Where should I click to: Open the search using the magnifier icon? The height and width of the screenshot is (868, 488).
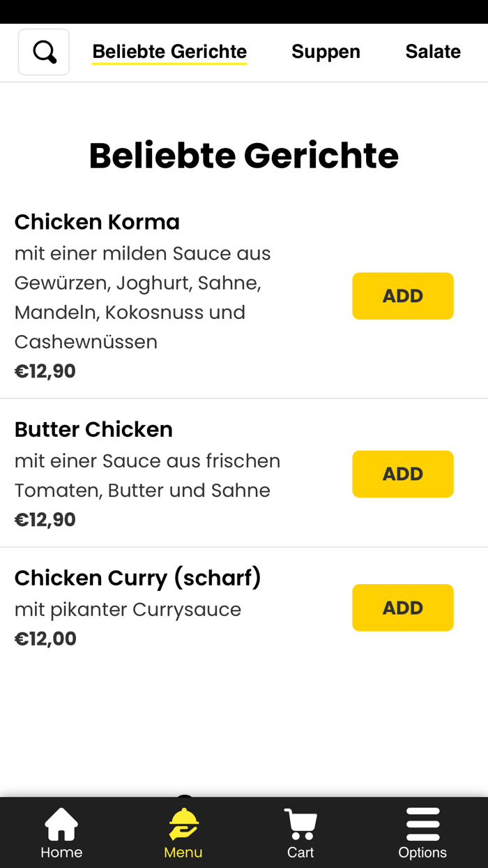(43, 52)
